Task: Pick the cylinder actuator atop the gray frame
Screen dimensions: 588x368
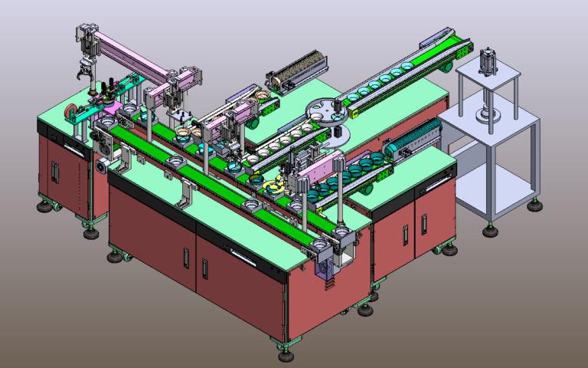Action: coord(488,62)
